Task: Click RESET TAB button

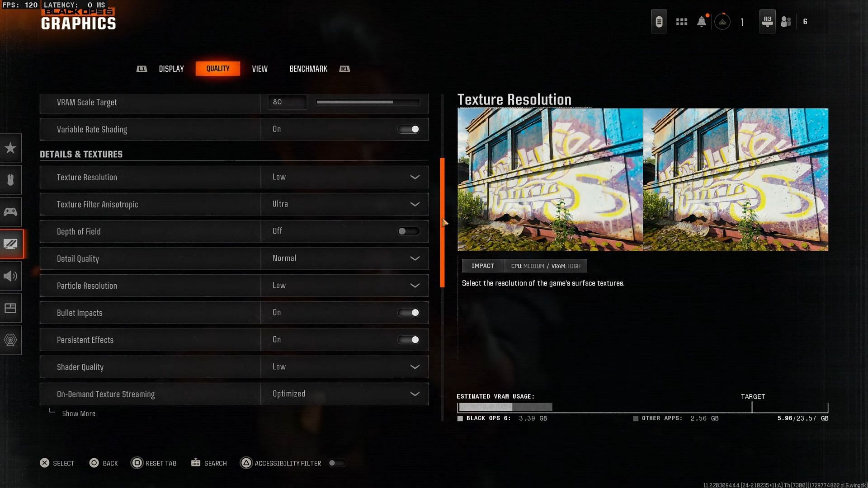Action: click(153, 462)
